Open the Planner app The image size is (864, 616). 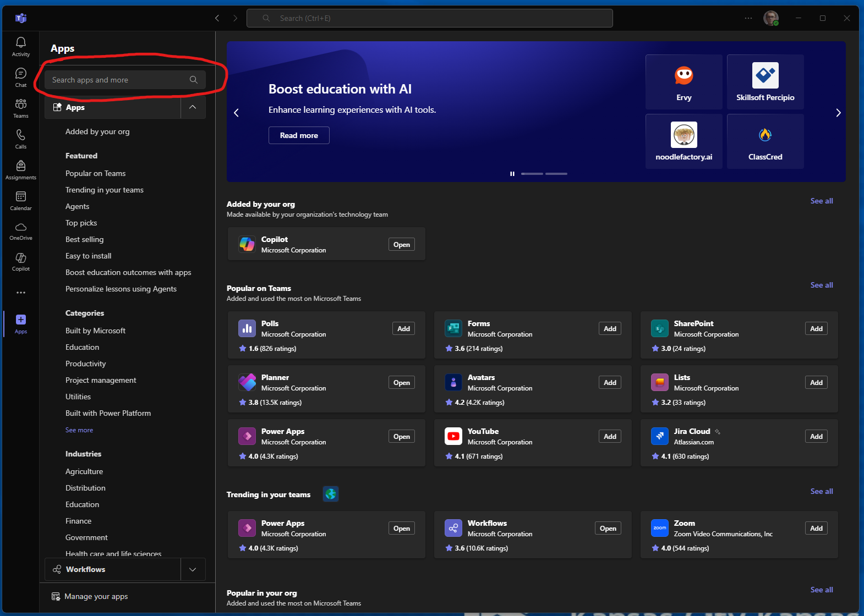pyautogui.click(x=402, y=382)
